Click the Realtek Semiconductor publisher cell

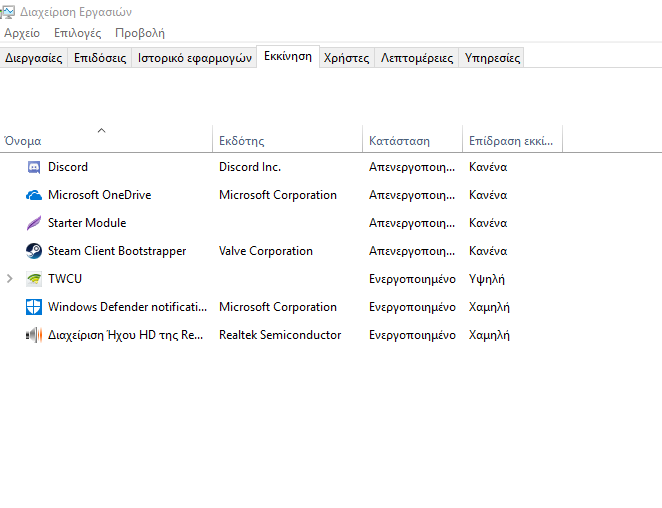(280, 335)
